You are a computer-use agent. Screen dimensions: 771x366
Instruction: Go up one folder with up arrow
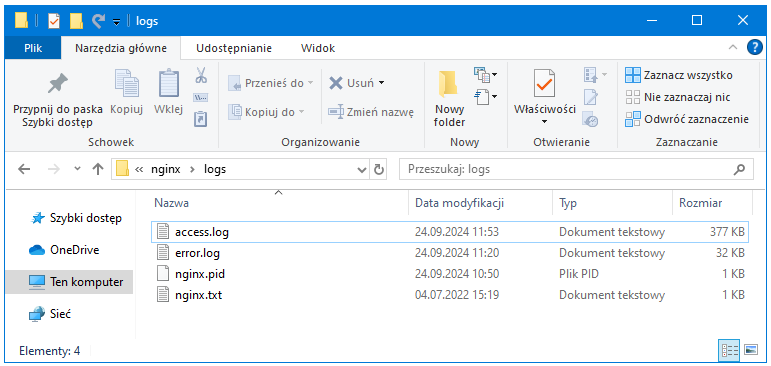pyautogui.click(x=98, y=169)
